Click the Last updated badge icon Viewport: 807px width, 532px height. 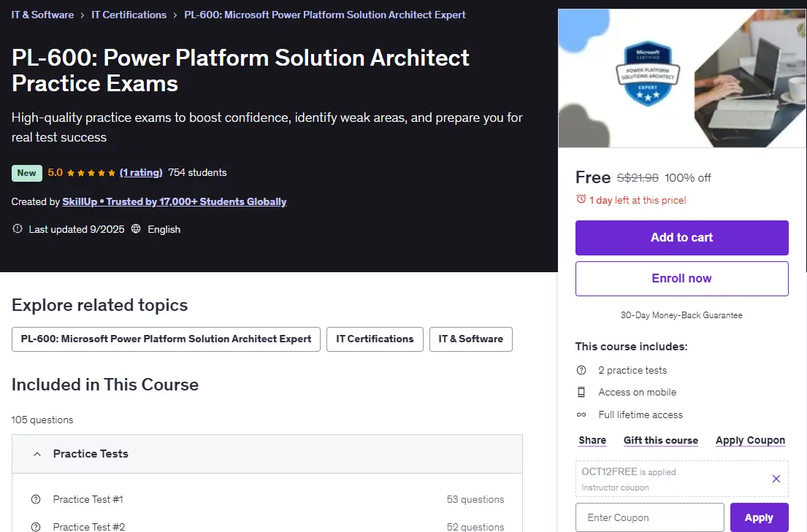coord(18,229)
